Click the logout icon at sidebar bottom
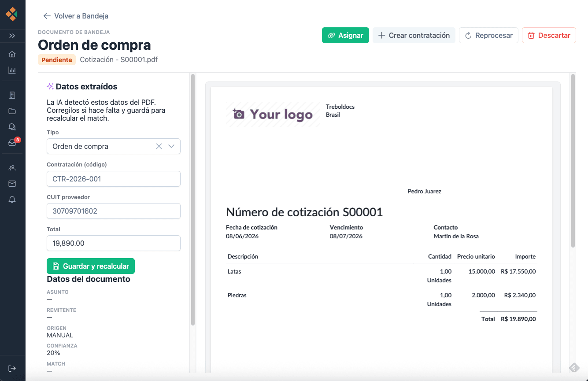This screenshot has width=588, height=381. 12,368
